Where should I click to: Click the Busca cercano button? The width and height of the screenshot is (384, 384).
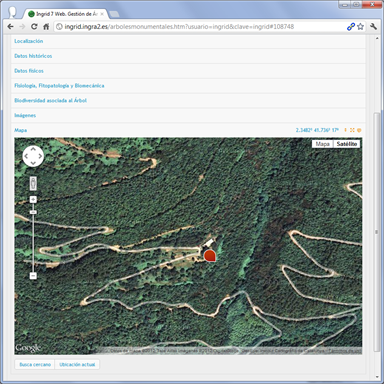[x=35, y=364]
